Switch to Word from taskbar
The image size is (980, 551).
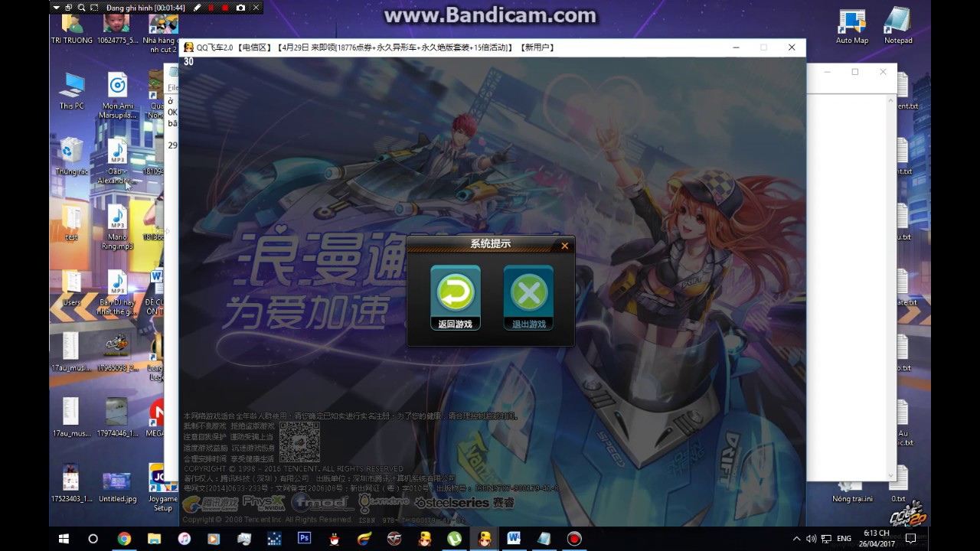[x=514, y=539]
